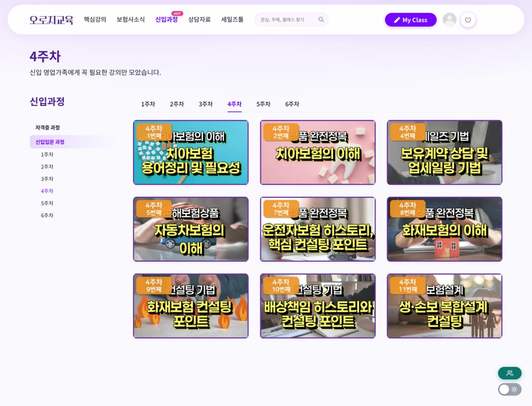The image size is (532, 406).
Task: Open 자동차보험의 이해 lecture thumbnail
Action: coord(191,229)
